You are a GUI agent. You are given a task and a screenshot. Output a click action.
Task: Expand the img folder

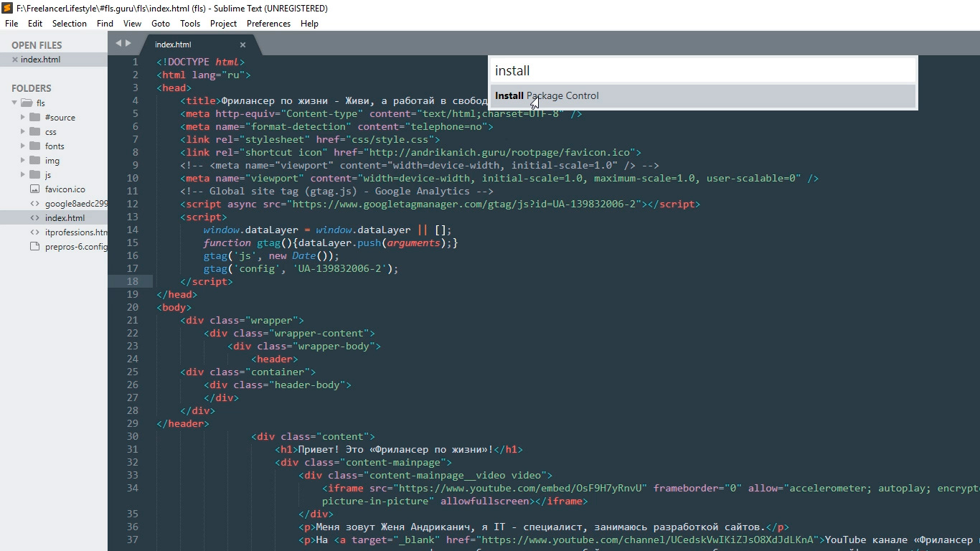[x=23, y=161]
